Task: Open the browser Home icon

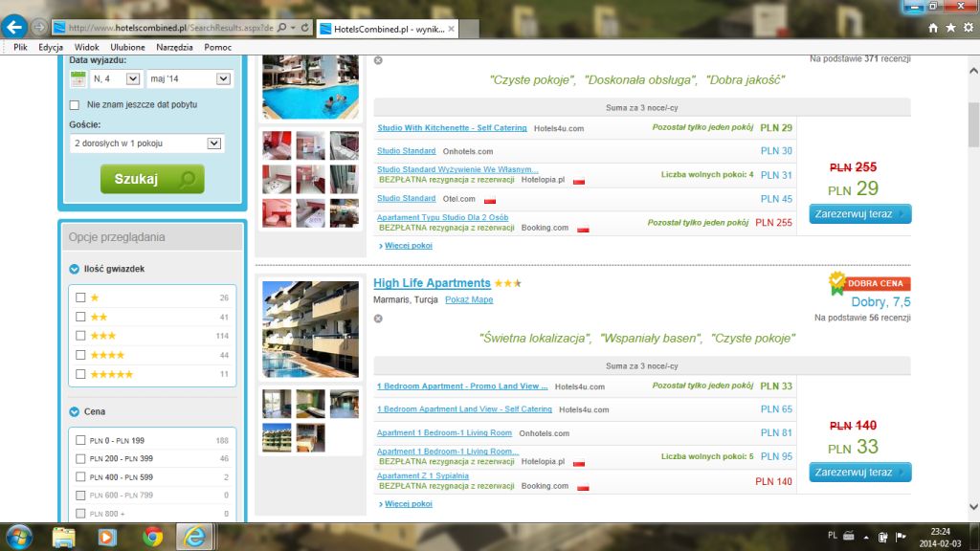Action: click(x=933, y=28)
